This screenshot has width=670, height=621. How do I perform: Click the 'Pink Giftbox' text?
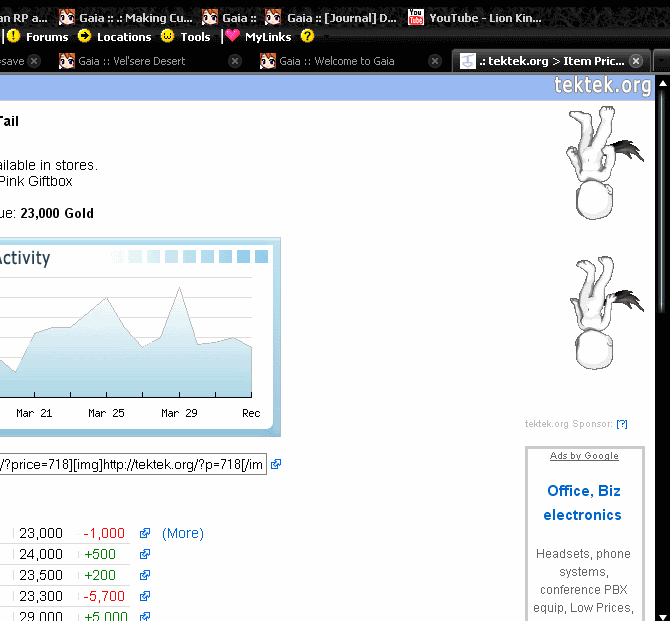[36, 181]
